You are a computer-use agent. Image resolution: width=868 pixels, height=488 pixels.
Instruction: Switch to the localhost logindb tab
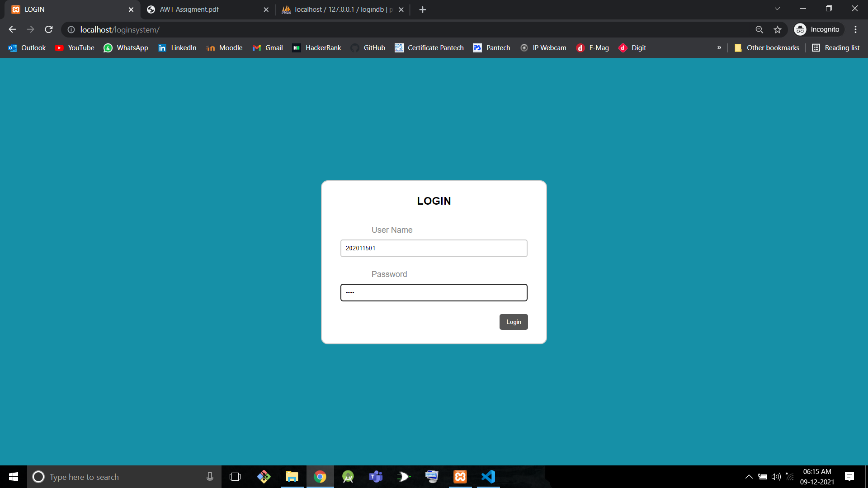tap(339, 9)
